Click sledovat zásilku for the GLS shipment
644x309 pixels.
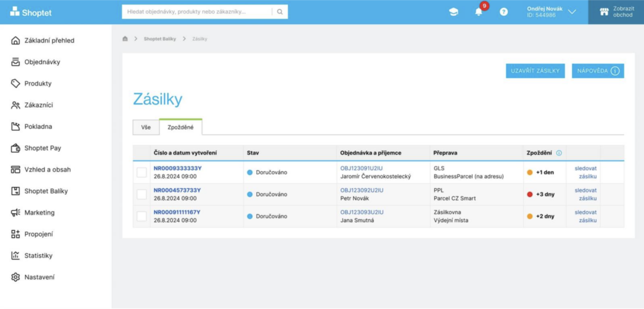pyautogui.click(x=586, y=172)
